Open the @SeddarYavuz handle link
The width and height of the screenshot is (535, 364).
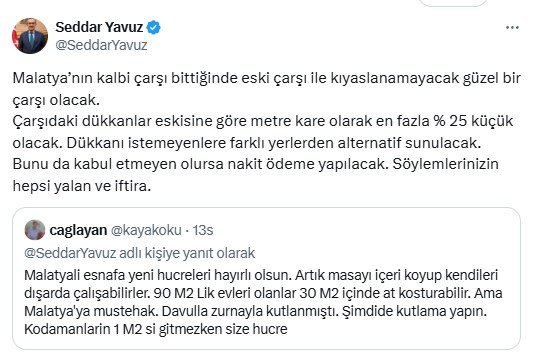[x=101, y=45]
